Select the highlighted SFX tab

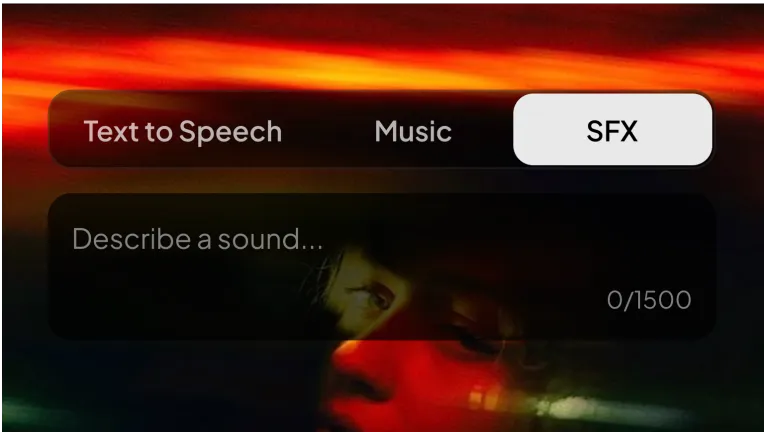(612, 130)
